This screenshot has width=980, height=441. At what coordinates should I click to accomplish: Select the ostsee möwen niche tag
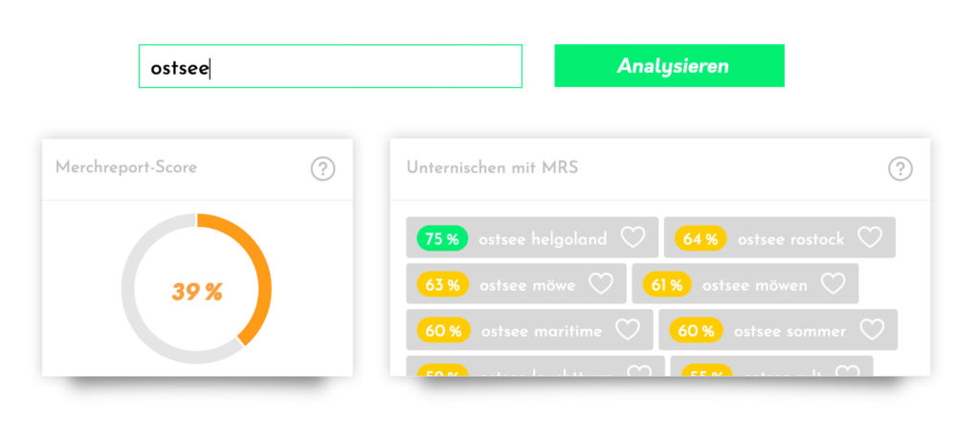click(745, 283)
